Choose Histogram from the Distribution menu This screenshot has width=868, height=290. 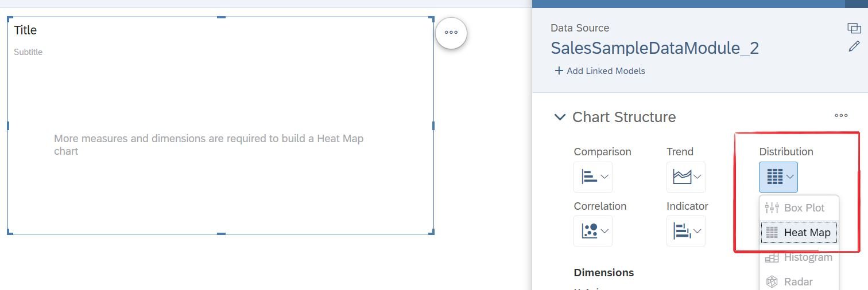[799, 257]
